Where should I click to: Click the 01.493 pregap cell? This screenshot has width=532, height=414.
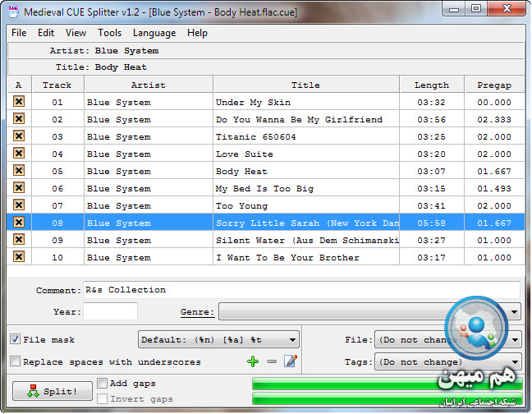494,188
